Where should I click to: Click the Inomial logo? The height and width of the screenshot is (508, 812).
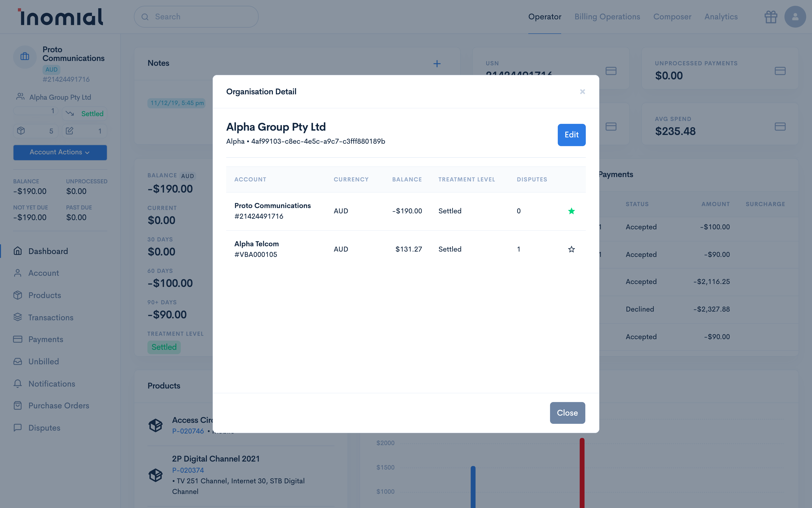click(x=60, y=17)
